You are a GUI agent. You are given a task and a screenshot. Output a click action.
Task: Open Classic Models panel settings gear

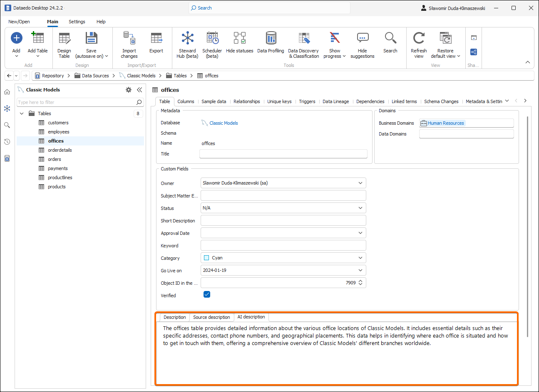[x=129, y=90]
